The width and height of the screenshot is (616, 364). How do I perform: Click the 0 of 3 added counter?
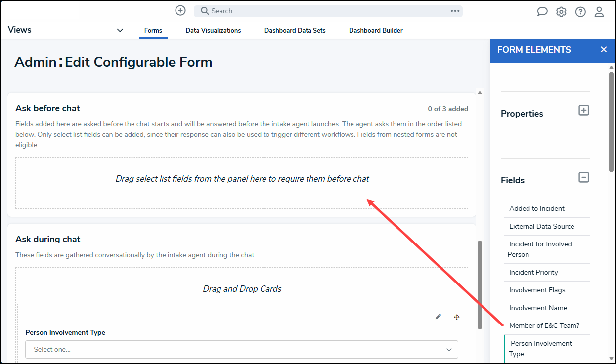point(448,109)
